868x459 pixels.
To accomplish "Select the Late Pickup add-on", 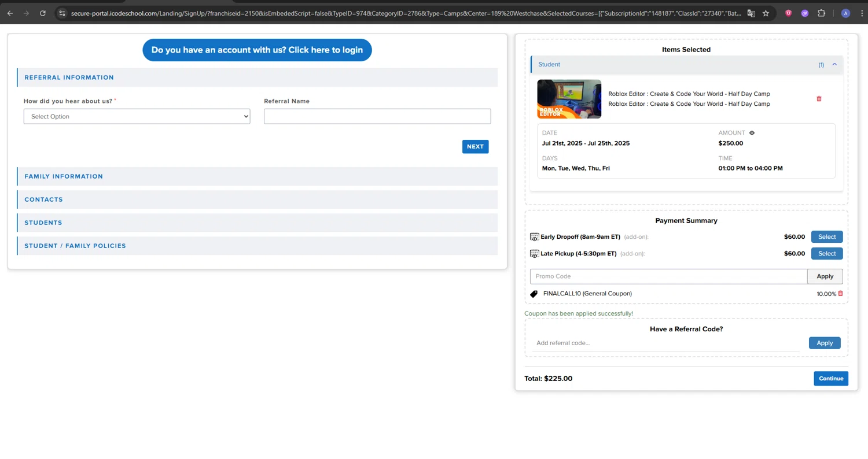I will click(827, 254).
